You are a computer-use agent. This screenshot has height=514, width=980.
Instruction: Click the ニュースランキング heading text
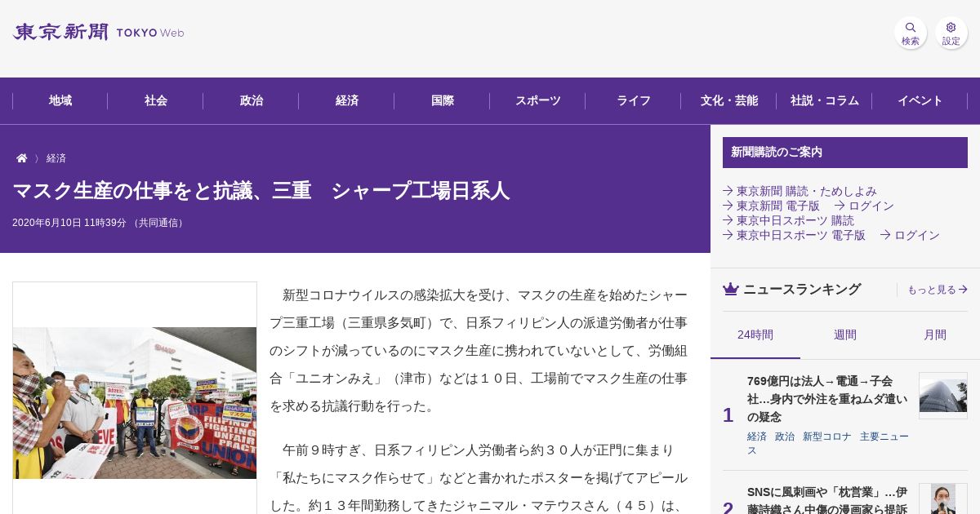click(x=802, y=290)
